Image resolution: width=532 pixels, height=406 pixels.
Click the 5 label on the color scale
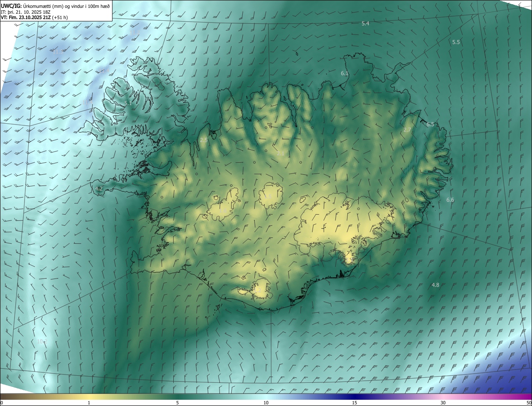coord(177,403)
